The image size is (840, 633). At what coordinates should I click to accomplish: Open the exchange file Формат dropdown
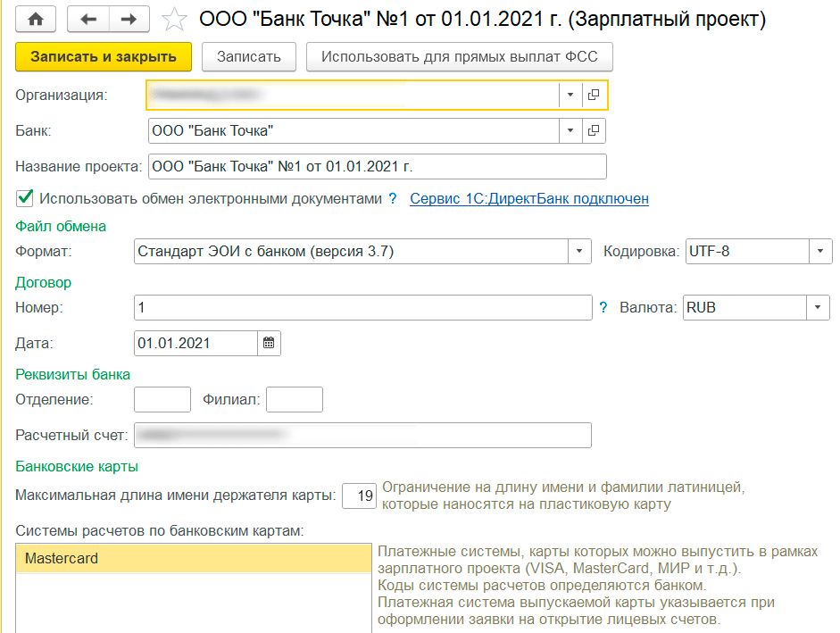coord(580,252)
